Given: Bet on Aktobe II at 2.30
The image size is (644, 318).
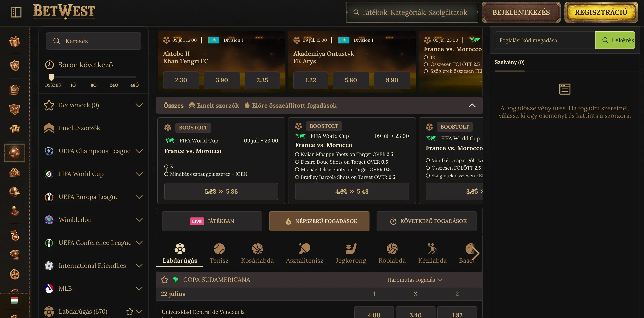Looking at the screenshot, I should click(x=181, y=80).
